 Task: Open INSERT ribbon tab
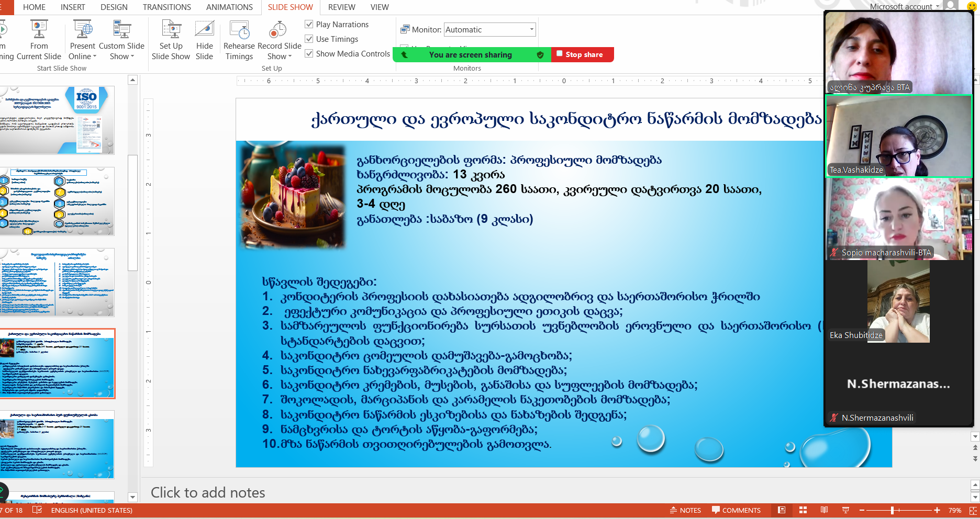(73, 7)
